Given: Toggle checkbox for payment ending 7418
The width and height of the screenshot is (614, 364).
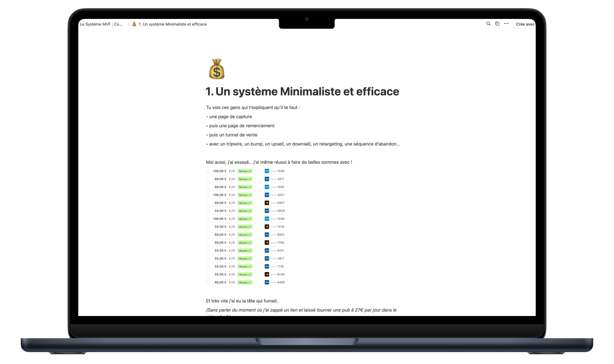Looking at the screenshot, I should 208,227.
